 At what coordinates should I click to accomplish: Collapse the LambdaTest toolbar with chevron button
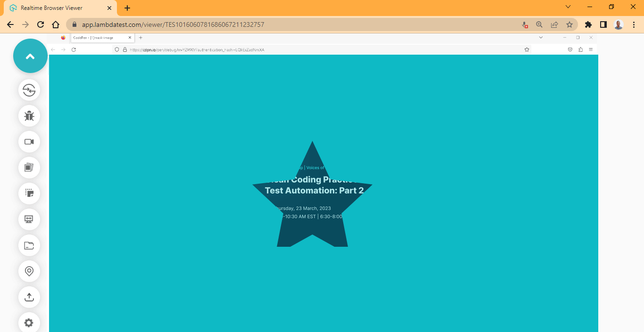tap(30, 56)
